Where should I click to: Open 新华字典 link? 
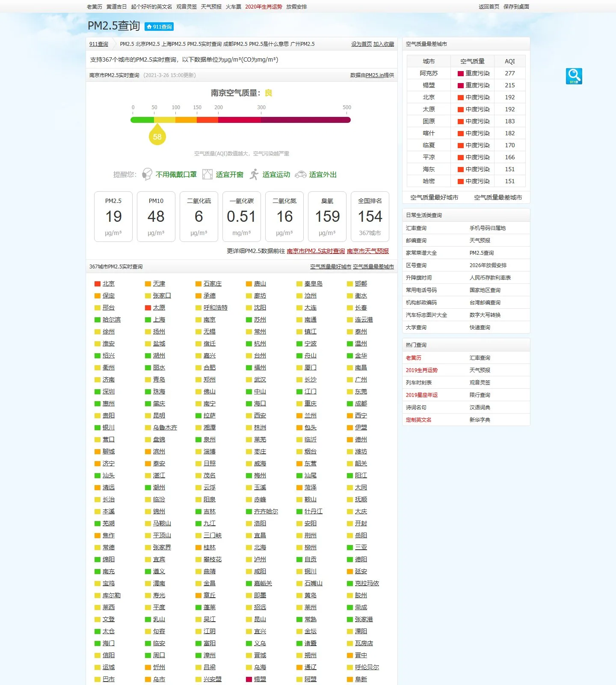tap(480, 420)
